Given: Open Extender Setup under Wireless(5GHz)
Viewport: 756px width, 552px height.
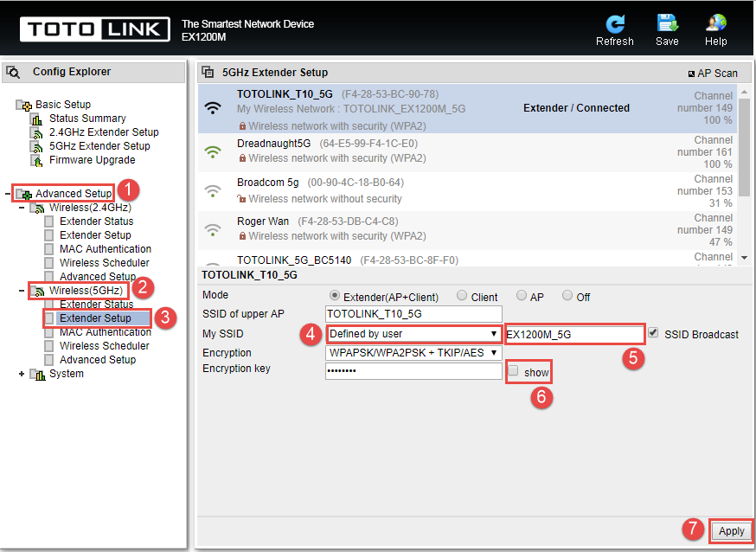Looking at the screenshot, I should click(x=95, y=318).
